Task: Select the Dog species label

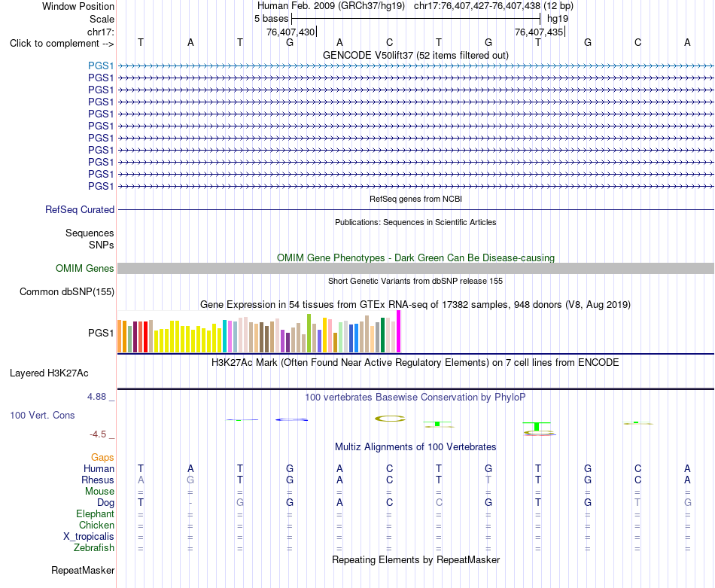Action: tap(105, 503)
